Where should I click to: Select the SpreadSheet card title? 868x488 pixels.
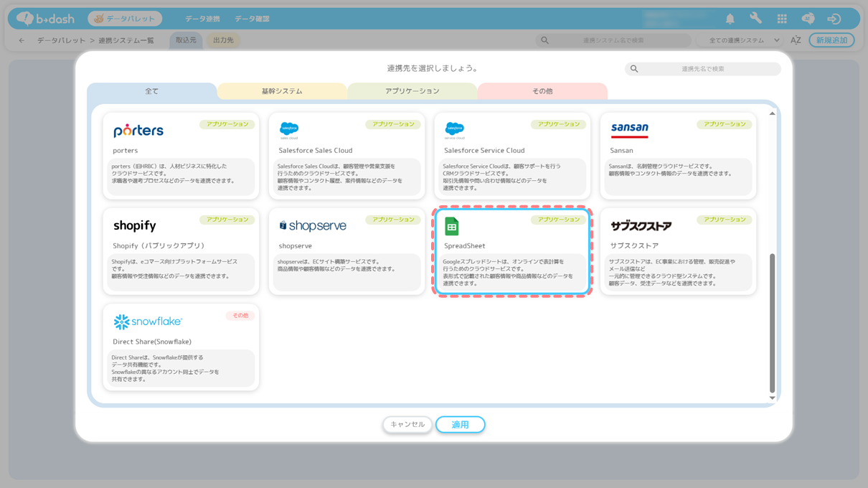[464, 245]
